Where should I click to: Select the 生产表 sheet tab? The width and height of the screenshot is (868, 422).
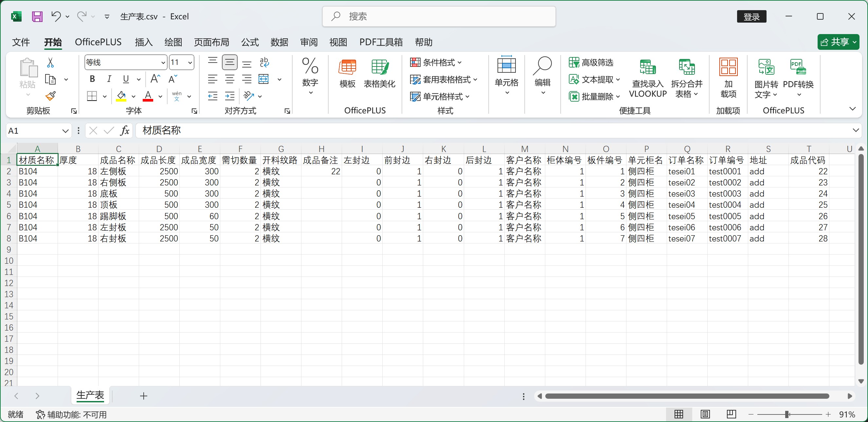pos(90,395)
